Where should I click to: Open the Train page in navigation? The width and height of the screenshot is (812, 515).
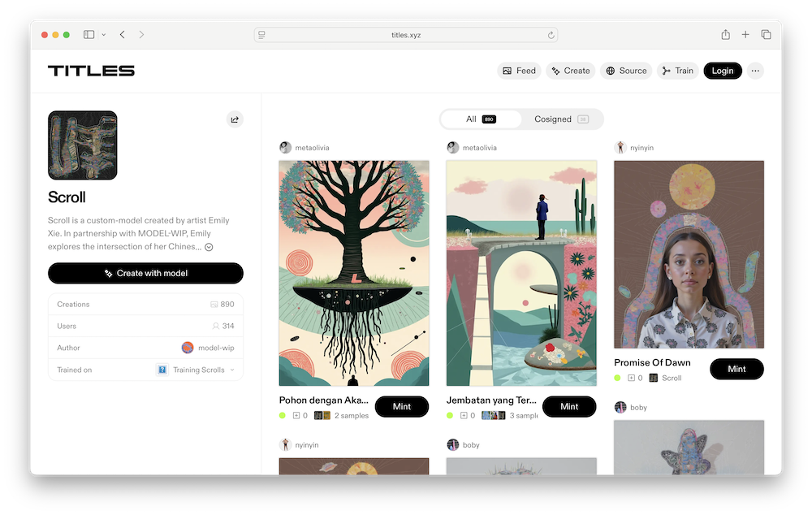click(x=677, y=71)
